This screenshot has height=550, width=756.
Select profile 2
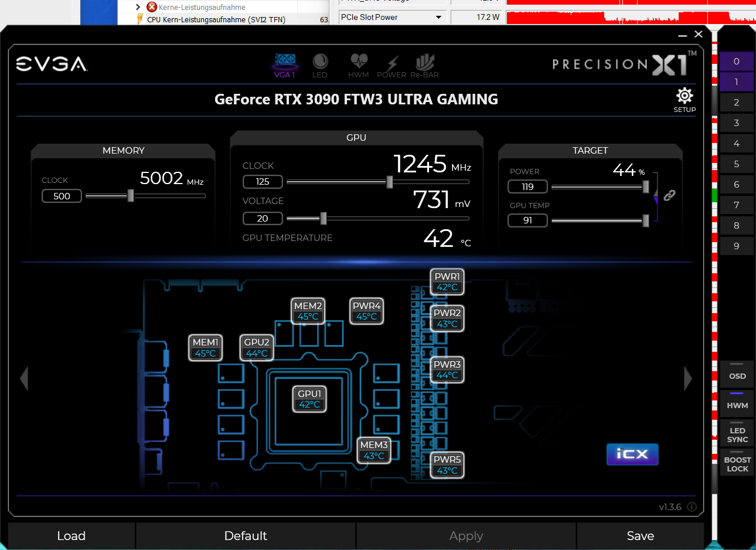click(x=737, y=103)
